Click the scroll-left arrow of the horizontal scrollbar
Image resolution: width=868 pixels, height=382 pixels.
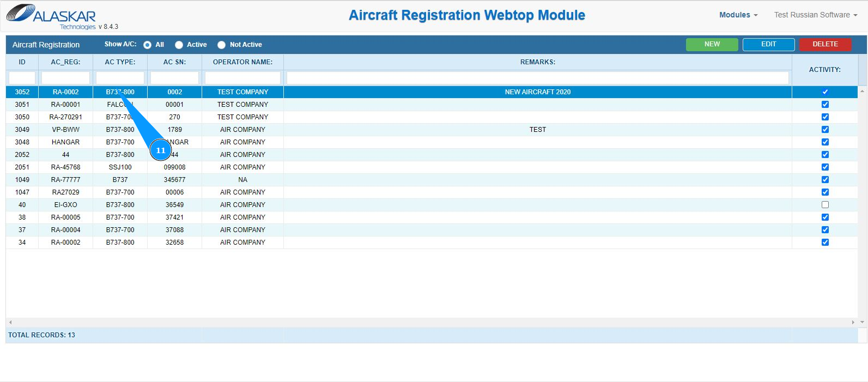10,322
